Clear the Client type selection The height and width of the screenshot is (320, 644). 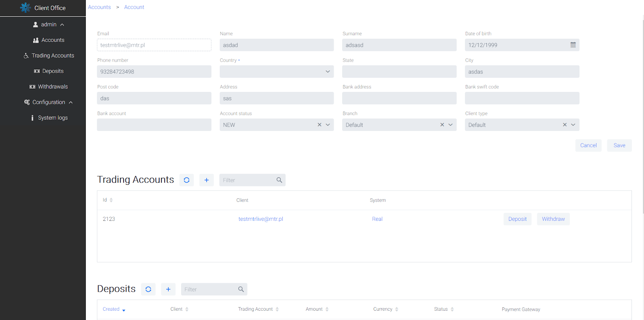pos(565,125)
